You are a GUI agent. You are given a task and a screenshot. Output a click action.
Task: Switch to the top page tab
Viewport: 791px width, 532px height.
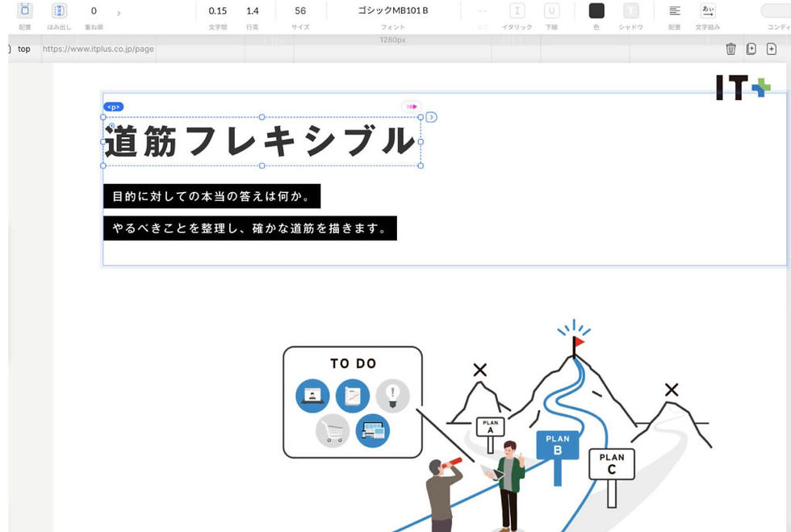(23, 48)
